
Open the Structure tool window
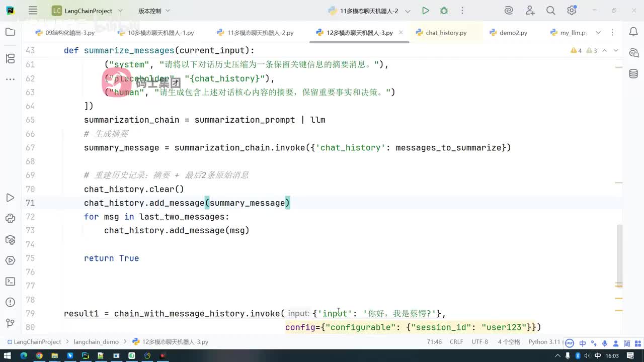click(10, 59)
